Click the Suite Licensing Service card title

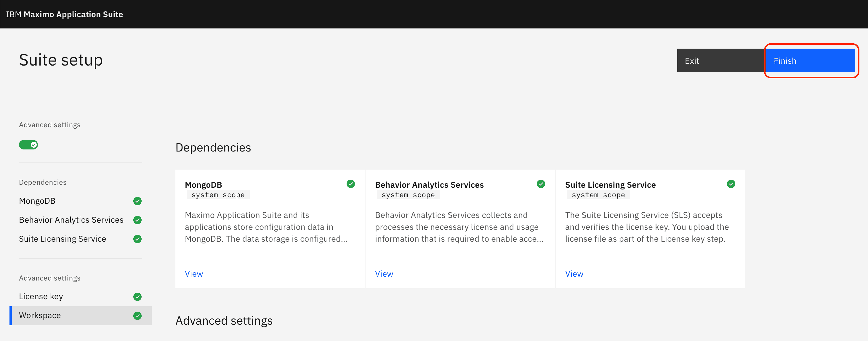pyautogui.click(x=611, y=185)
